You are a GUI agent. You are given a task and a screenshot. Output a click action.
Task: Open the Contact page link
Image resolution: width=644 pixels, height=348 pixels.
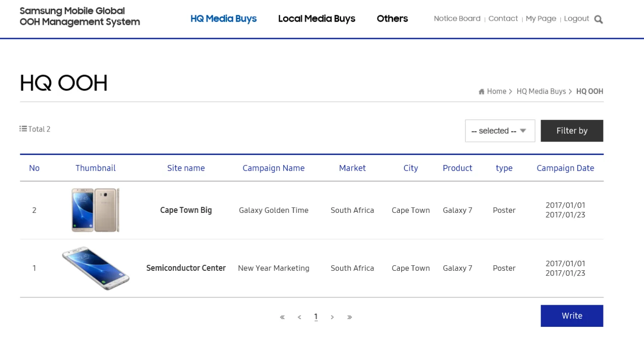[503, 19]
